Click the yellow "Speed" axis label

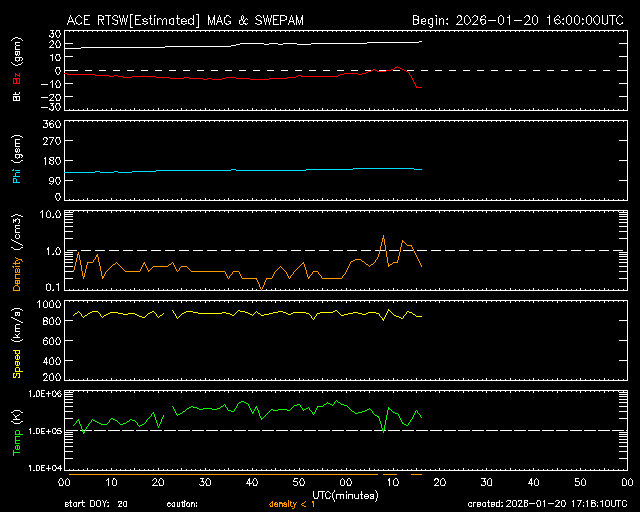17,364
